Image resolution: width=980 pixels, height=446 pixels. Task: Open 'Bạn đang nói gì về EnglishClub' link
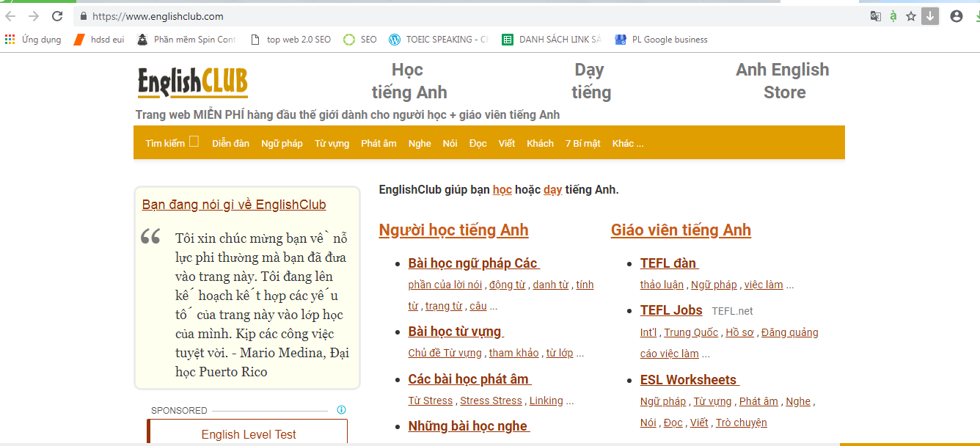[234, 205]
